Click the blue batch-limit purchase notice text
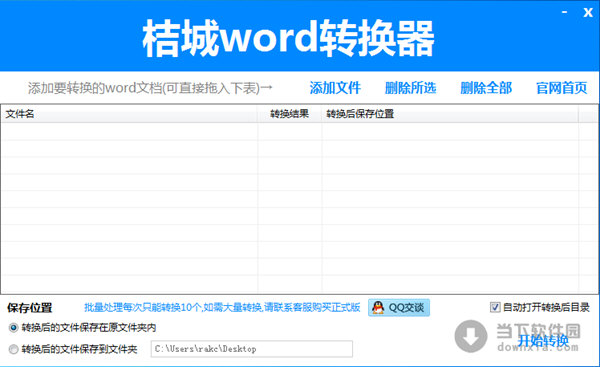This screenshot has width=600, height=367. (x=222, y=307)
